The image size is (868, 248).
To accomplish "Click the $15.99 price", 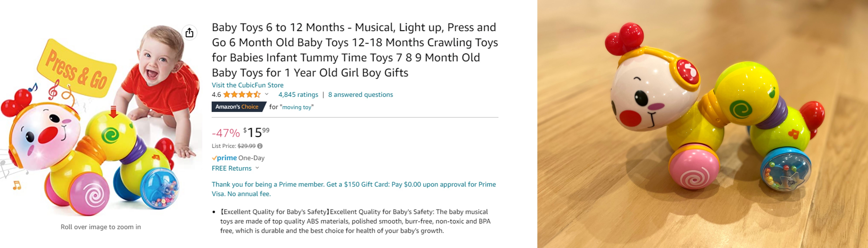I will pos(256,132).
